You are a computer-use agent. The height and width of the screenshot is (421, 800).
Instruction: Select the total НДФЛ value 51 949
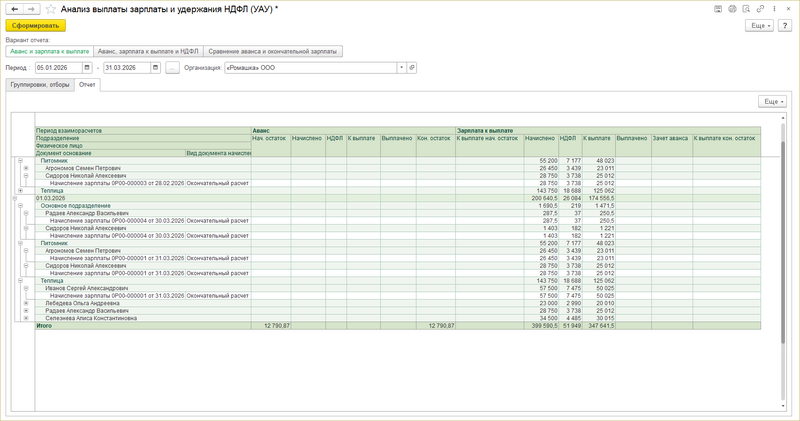pyautogui.click(x=571, y=326)
